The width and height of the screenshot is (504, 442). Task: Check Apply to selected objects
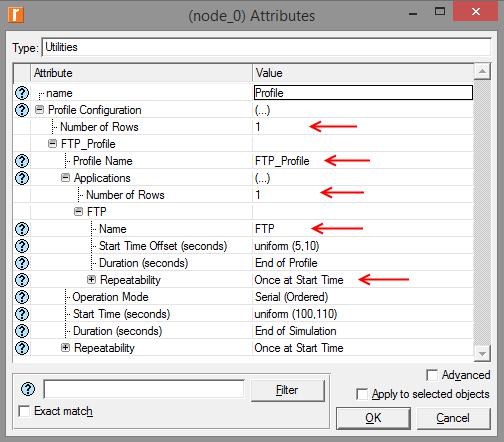[362, 394]
